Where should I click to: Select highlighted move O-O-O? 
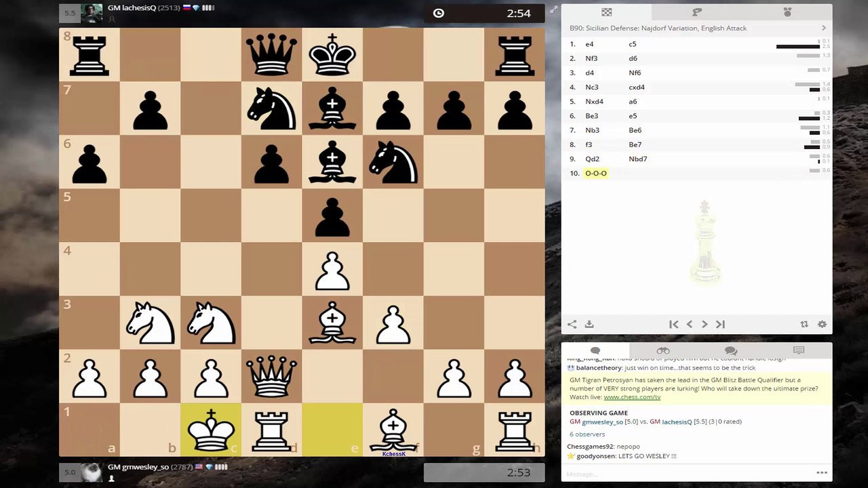click(596, 173)
